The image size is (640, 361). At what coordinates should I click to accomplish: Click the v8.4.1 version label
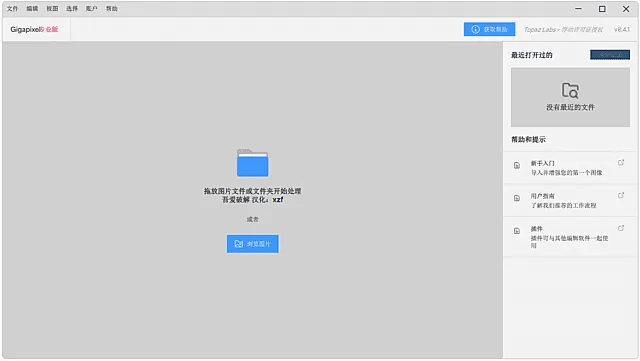622,29
